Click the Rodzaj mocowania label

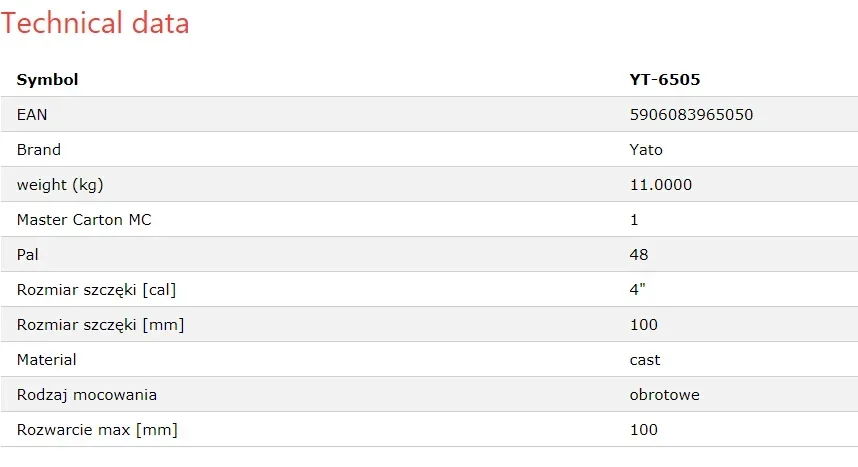87,395
